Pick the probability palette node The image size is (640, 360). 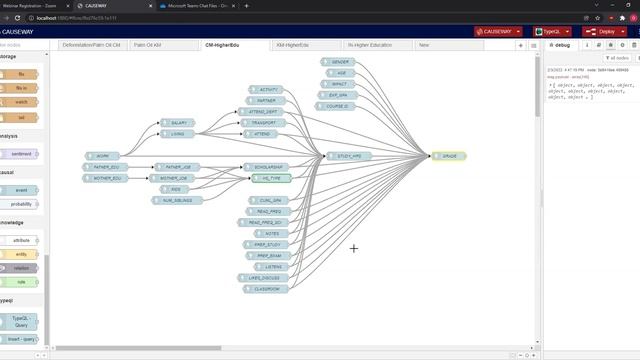click(x=19, y=204)
